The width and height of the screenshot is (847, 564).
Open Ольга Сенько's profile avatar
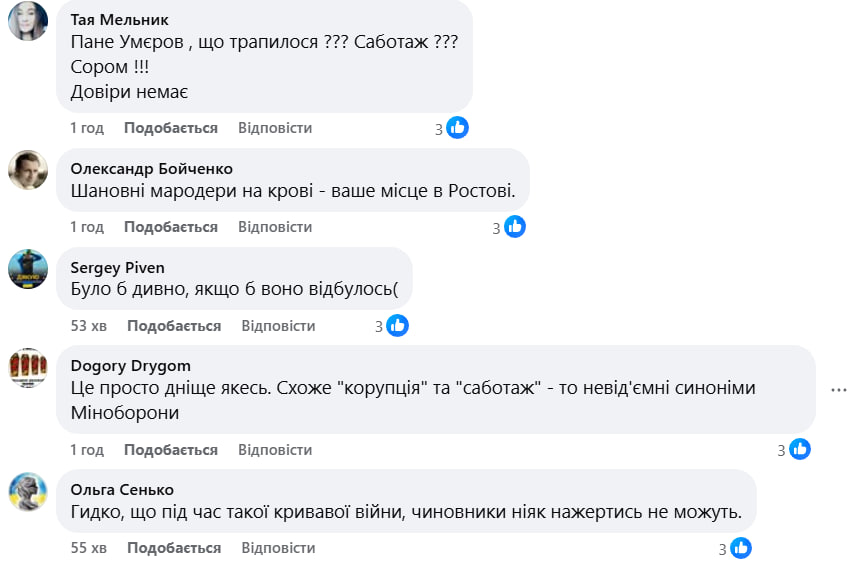point(28,491)
